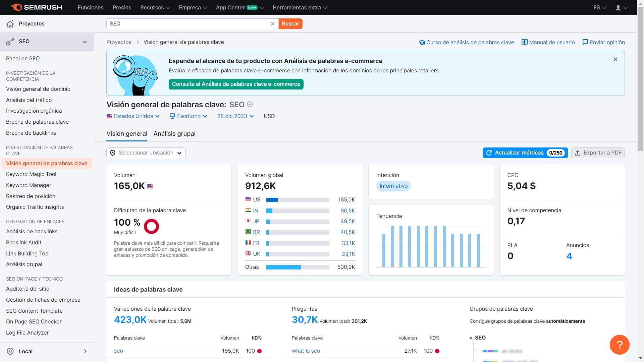
Task: Expand the App Center menu
Action: click(x=240, y=7)
